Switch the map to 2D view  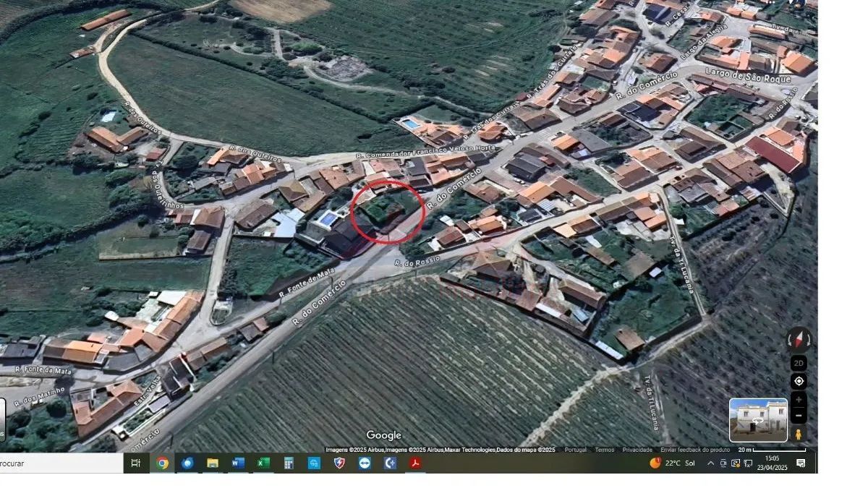799,363
